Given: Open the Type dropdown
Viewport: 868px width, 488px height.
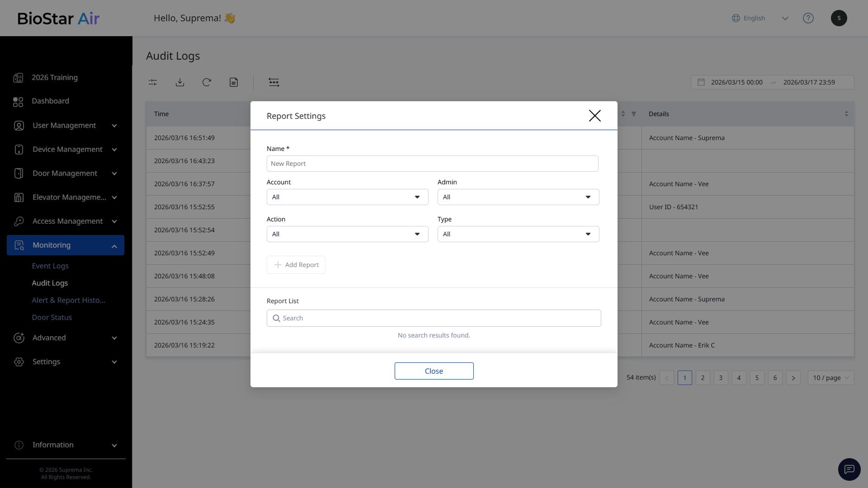Looking at the screenshot, I should pos(518,234).
